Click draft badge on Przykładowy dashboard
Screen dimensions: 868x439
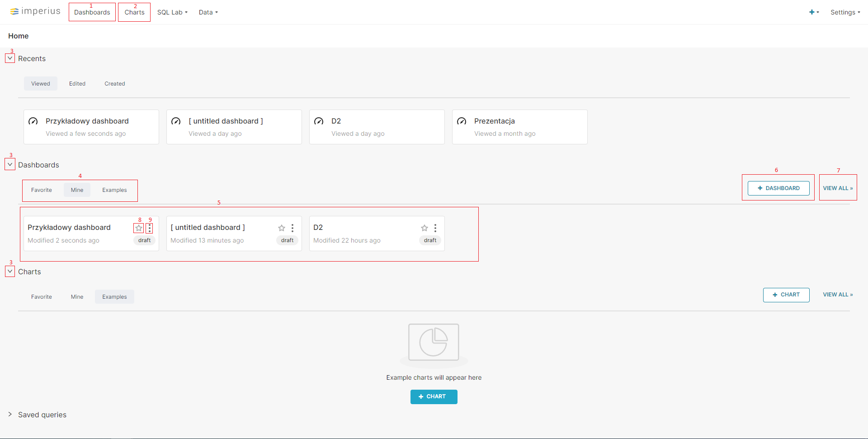[x=145, y=240]
